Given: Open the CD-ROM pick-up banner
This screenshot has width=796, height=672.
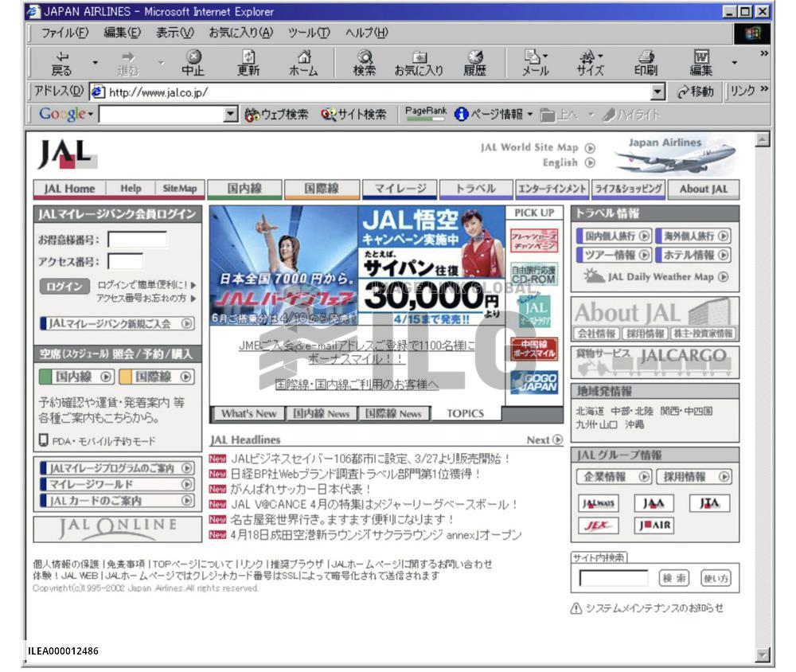Looking at the screenshot, I should point(534,274).
